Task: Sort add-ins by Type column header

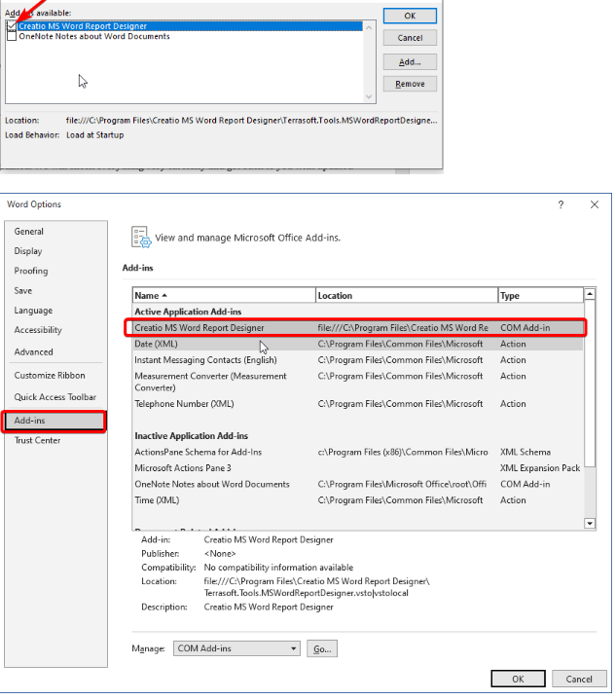Action: pos(540,296)
